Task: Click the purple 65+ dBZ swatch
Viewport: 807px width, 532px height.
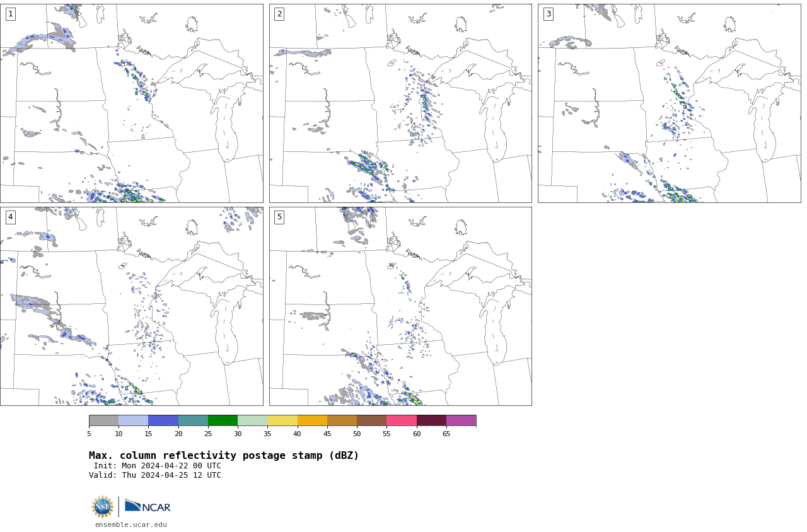Action: (x=461, y=420)
